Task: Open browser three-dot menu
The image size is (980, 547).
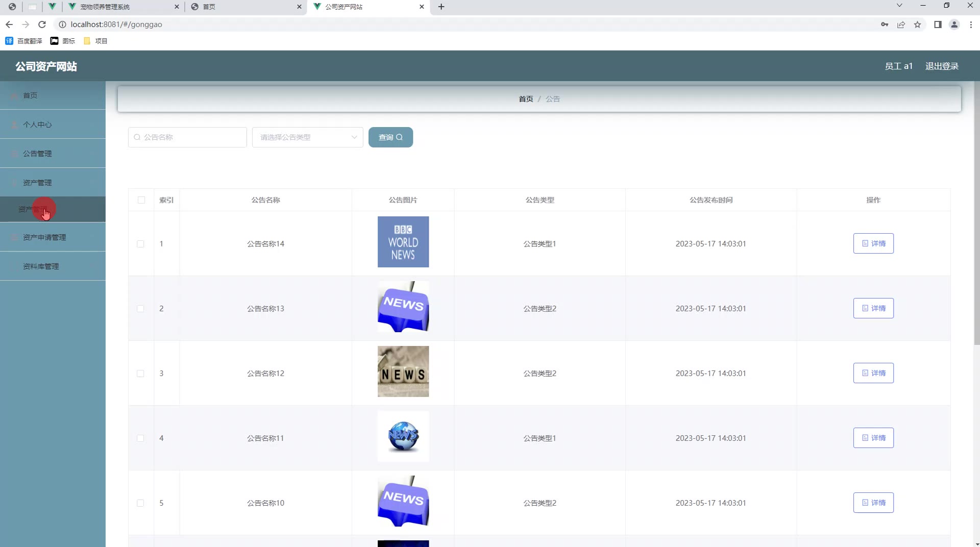Action: (971, 24)
